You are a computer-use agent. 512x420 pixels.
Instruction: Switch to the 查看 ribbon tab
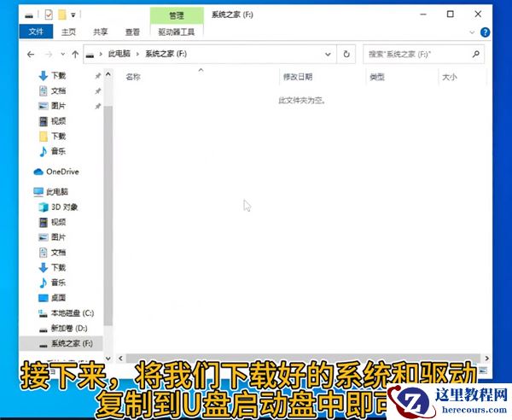pyautogui.click(x=132, y=32)
